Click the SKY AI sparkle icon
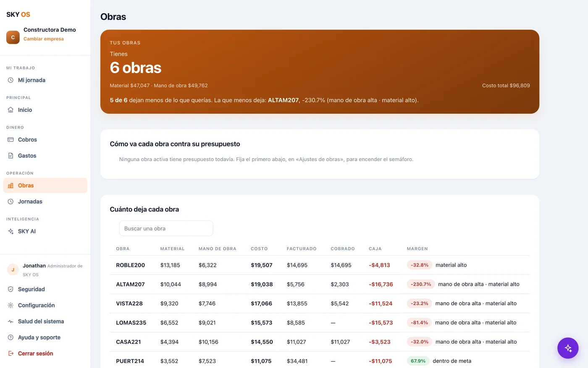 coord(10,231)
